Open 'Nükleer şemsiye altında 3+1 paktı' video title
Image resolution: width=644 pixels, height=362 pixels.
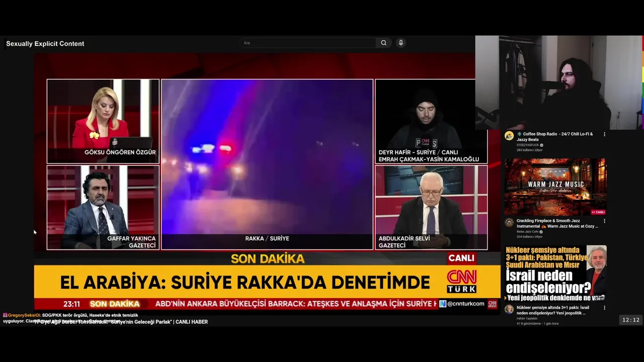coord(553,310)
